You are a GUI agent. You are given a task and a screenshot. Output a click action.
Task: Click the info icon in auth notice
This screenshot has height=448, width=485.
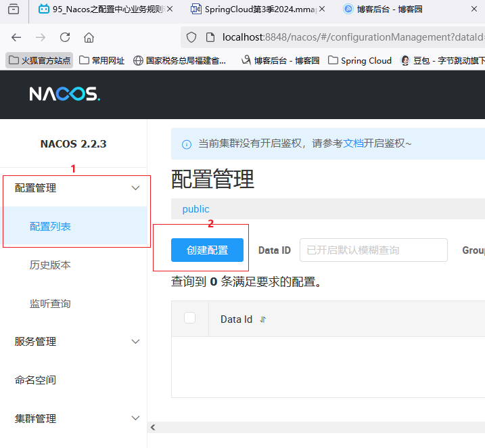pos(187,144)
